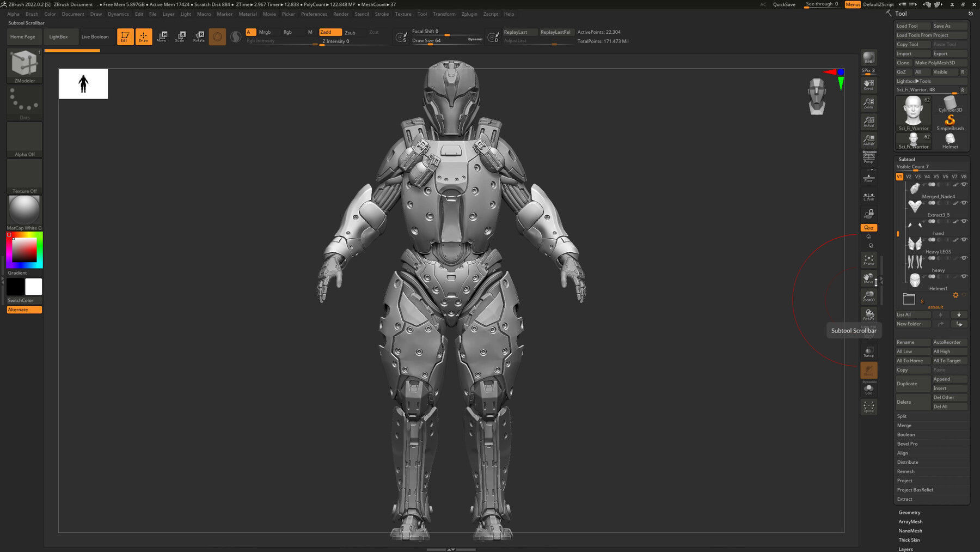
Task: Open the MatCap White material selector
Action: 24,213
